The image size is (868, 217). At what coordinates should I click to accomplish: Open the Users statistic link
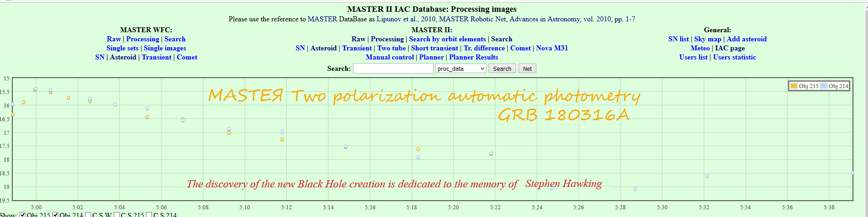(734, 57)
